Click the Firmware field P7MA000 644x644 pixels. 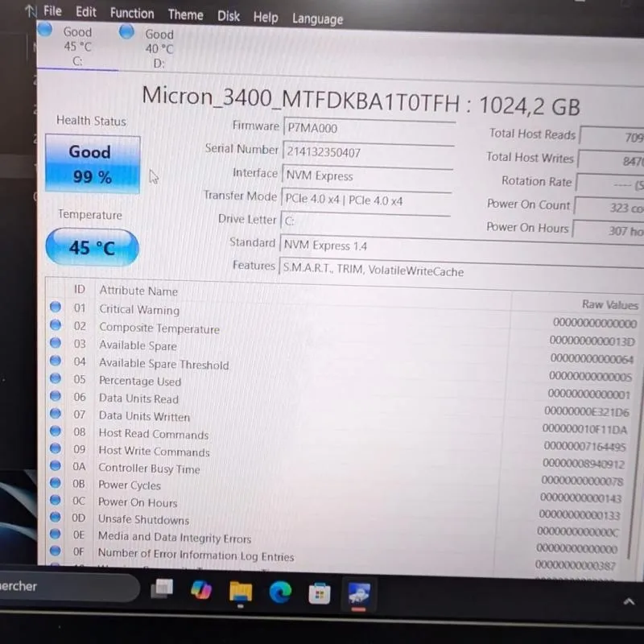click(369, 129)
